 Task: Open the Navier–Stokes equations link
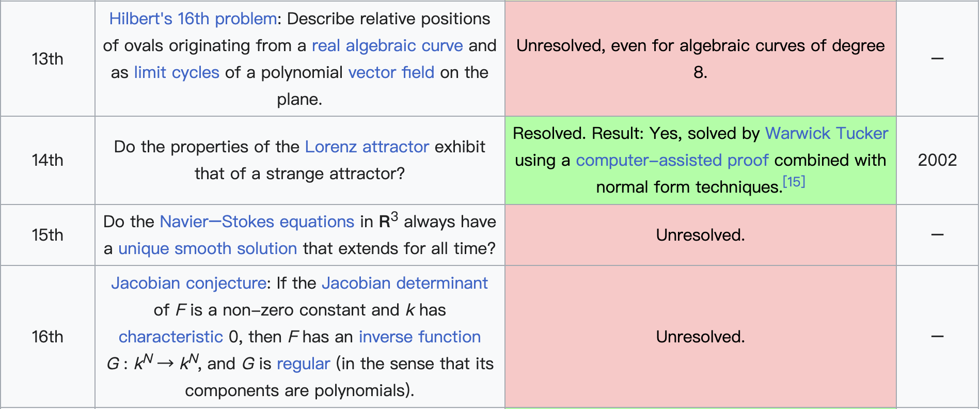257,222
